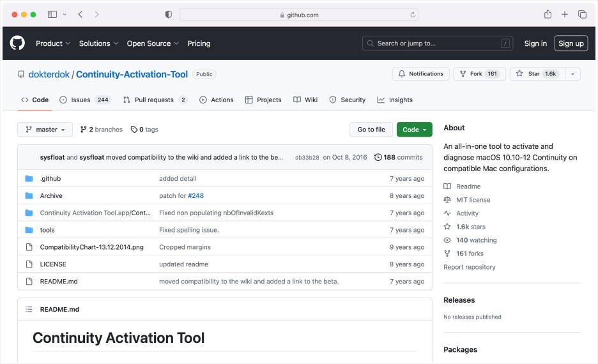
Task: Open the Projects tab
Action: (x=263, y=100)
